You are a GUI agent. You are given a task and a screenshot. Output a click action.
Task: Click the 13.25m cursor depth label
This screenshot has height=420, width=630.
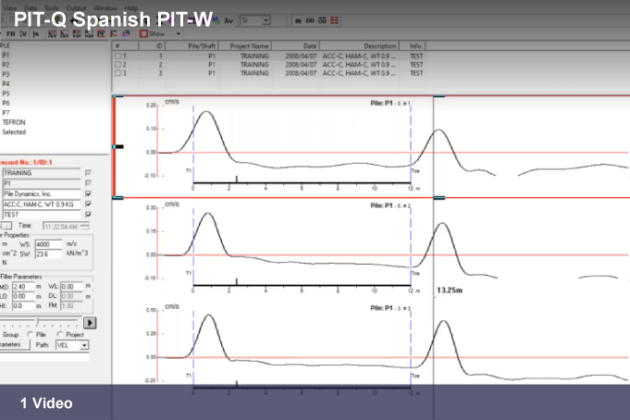[x=449, y=290]
